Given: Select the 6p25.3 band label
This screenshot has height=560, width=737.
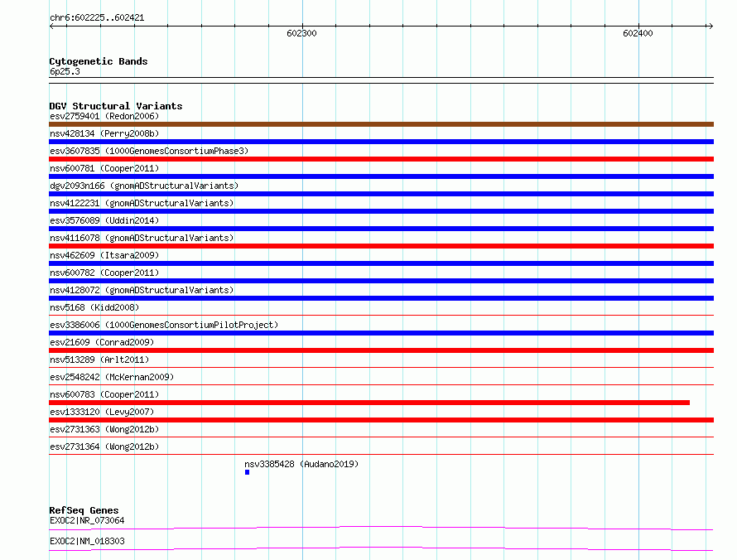Looking at the screenshot, I should (65, 71).
